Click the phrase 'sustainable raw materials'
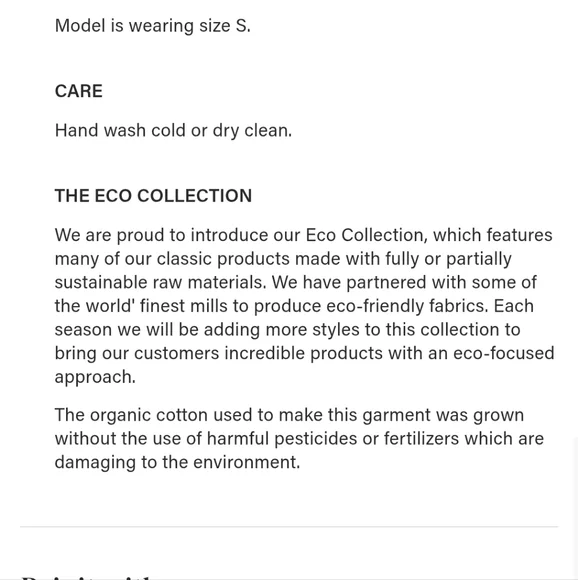Screen dimensions: 578x580 (160, 282)
